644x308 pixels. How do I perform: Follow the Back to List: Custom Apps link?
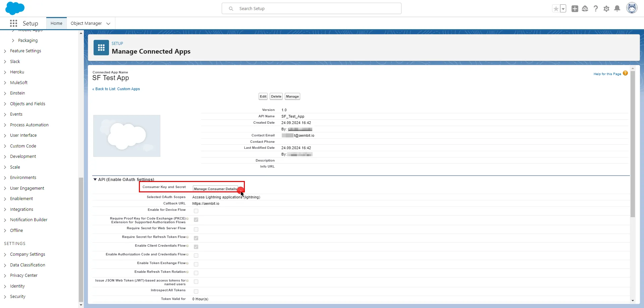pyautogui.click(x=116, y=89)
